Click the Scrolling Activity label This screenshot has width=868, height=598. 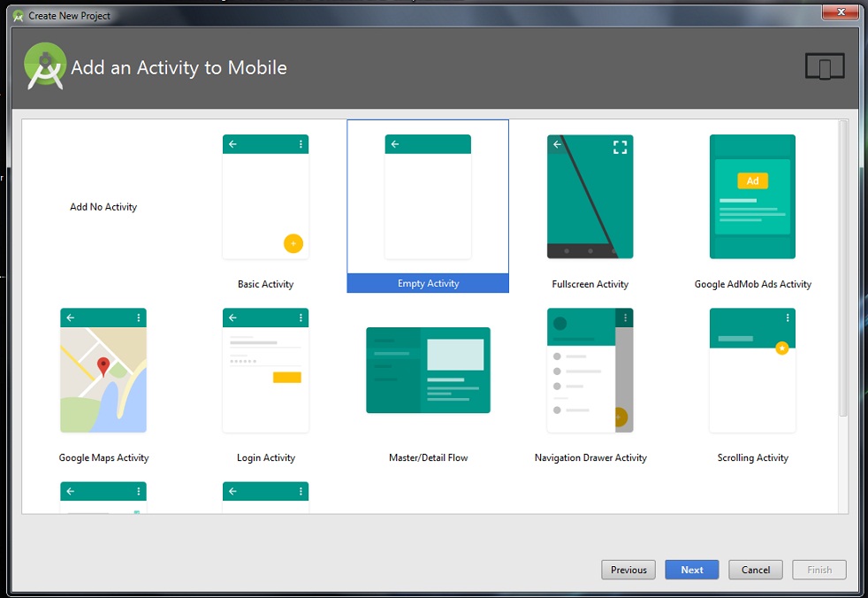point(752,457)
